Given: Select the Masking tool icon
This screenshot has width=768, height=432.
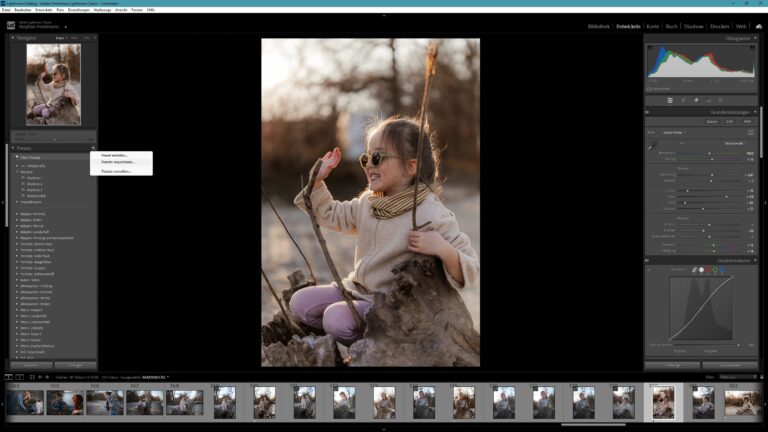Looking at the screenshot, I should [x=720, y=100].
